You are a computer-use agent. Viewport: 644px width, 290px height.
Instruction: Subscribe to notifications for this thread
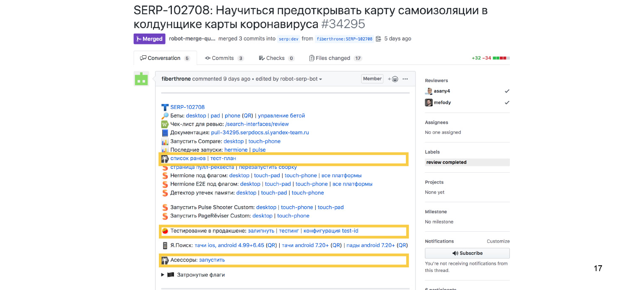point(467,253)
